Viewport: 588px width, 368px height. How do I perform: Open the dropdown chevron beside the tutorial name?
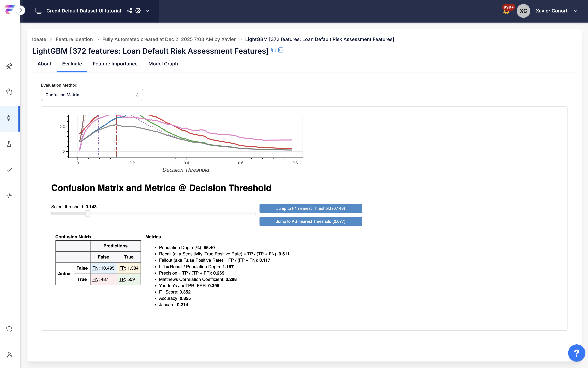147,11
